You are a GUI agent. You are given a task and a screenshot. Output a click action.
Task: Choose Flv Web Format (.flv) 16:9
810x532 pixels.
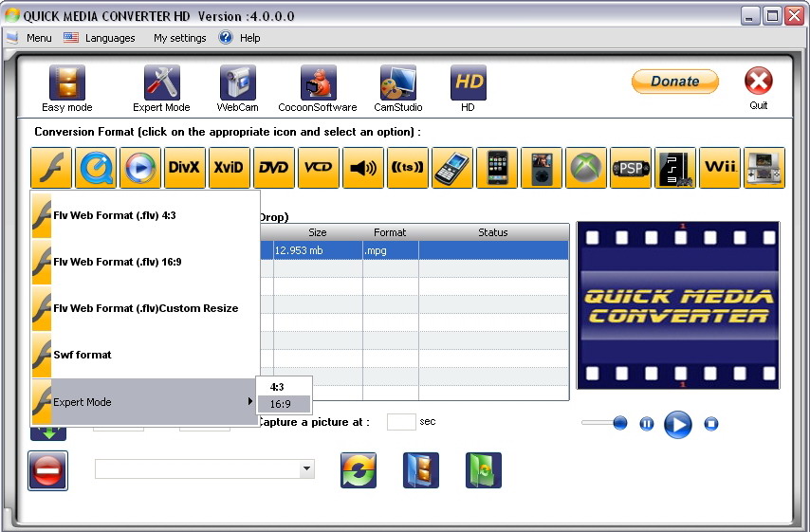pyautogui.click(x=145, y=262)
